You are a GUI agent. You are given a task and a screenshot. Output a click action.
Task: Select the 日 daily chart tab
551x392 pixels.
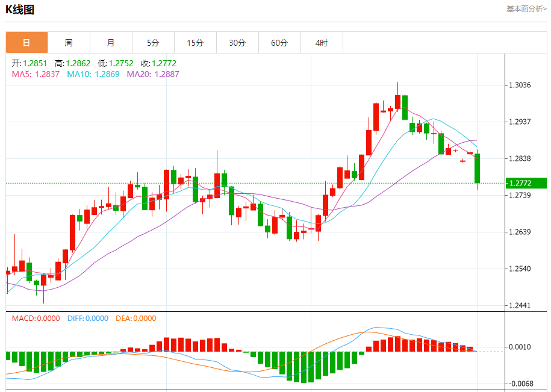pyautogui.click(x=26, y=43)
